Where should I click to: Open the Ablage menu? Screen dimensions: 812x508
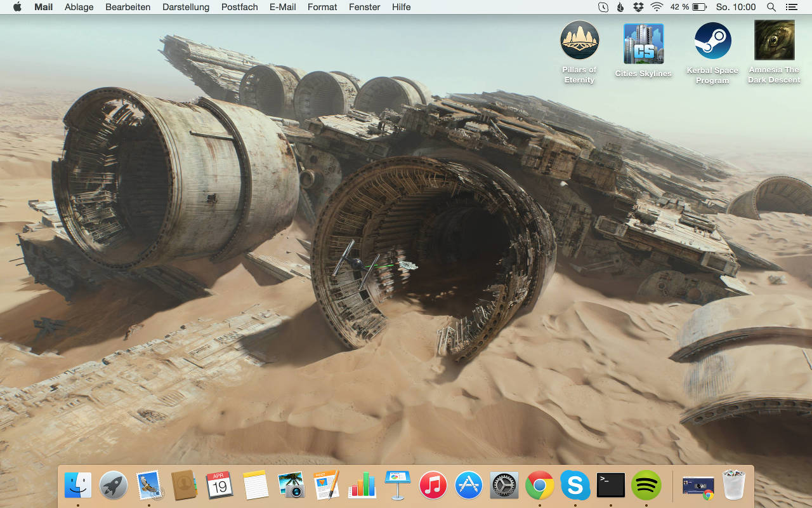tap(79, 7)
